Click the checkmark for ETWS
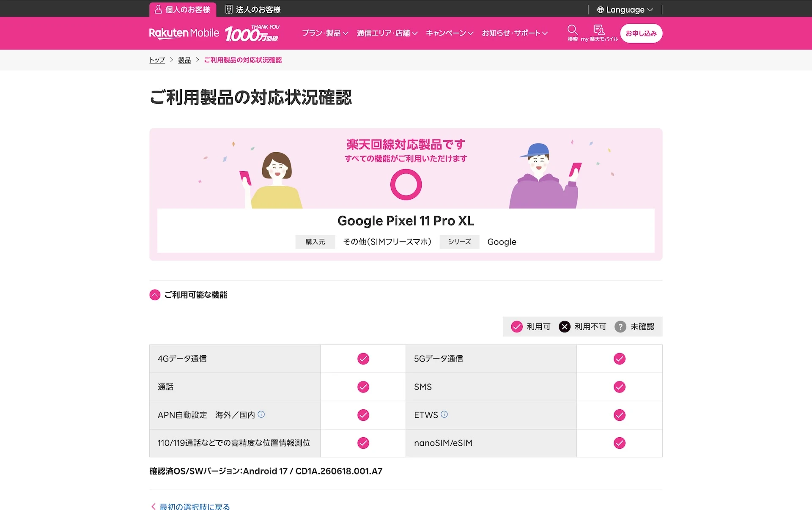Viewport: 812px width, 510px height. tap(620, 415)
